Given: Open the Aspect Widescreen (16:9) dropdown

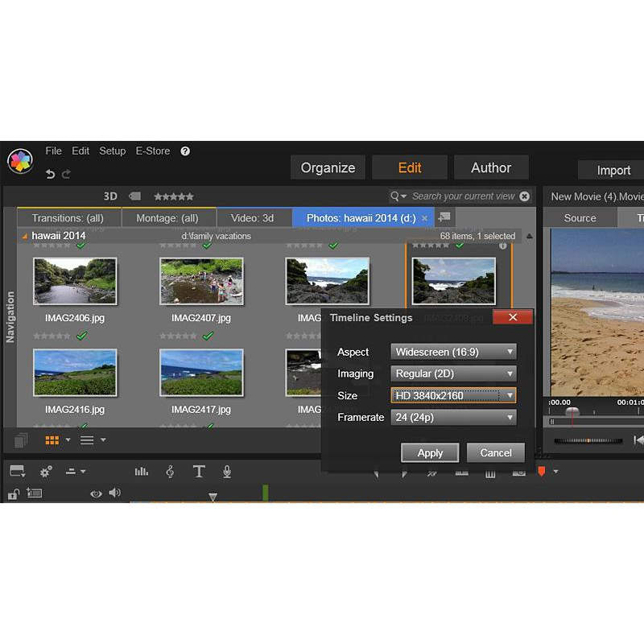Looking at the screenshot, I should click(x=453, y=352).
